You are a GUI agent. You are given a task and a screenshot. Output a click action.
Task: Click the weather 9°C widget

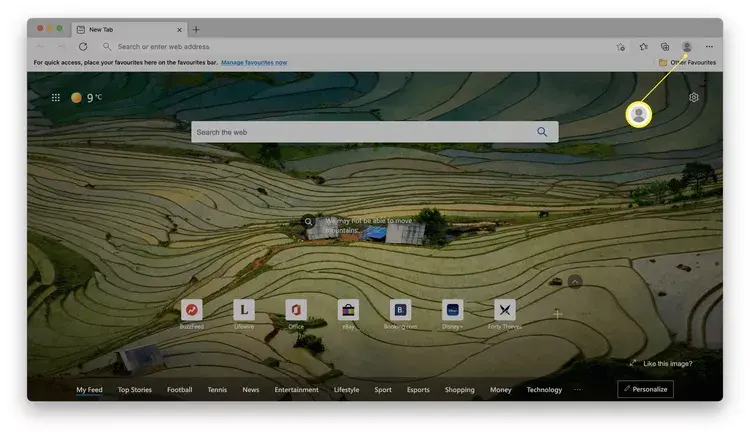[88, 97]
